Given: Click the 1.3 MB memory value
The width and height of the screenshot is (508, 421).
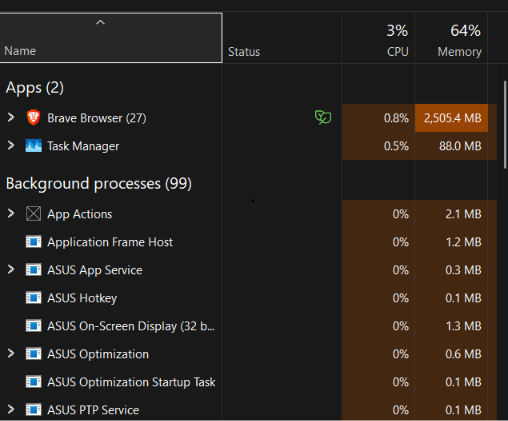Looking at the screenshot, I should click(x=463, y=326).
